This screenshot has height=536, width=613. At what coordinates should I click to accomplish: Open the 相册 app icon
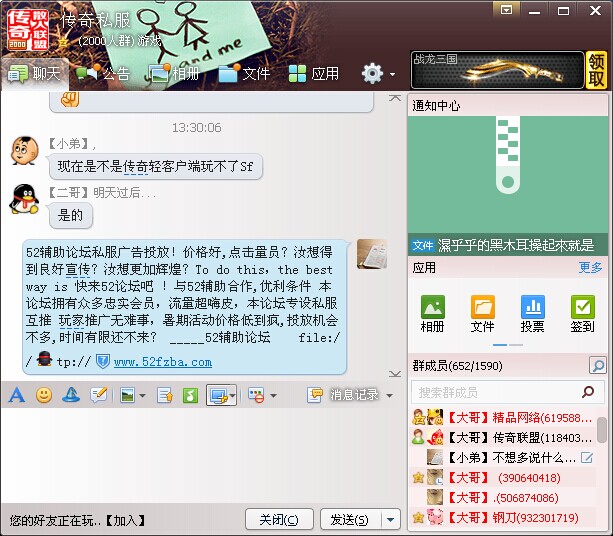click(432, 314)
